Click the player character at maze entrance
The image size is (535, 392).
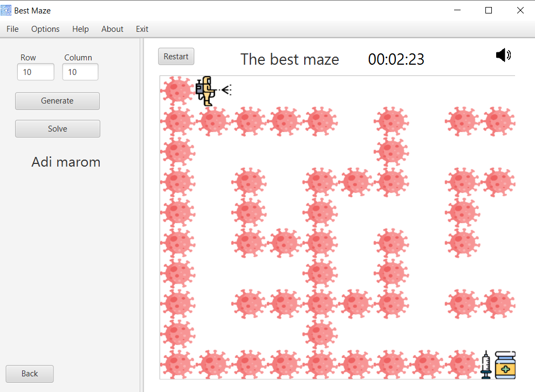207,92
